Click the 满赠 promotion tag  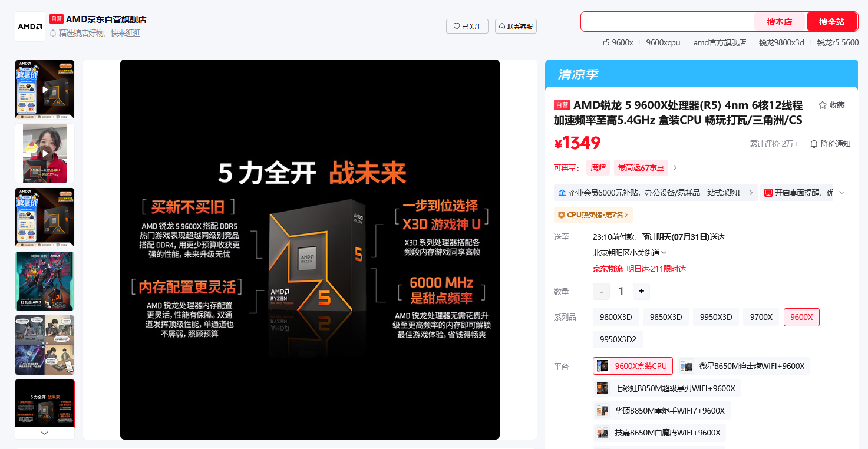[x=598, y=168]
